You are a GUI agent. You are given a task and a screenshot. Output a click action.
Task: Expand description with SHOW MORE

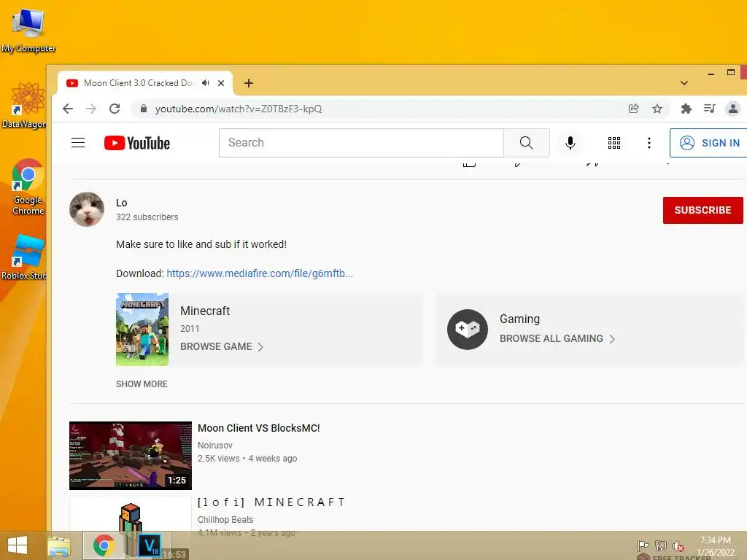[x=142, y=384]
